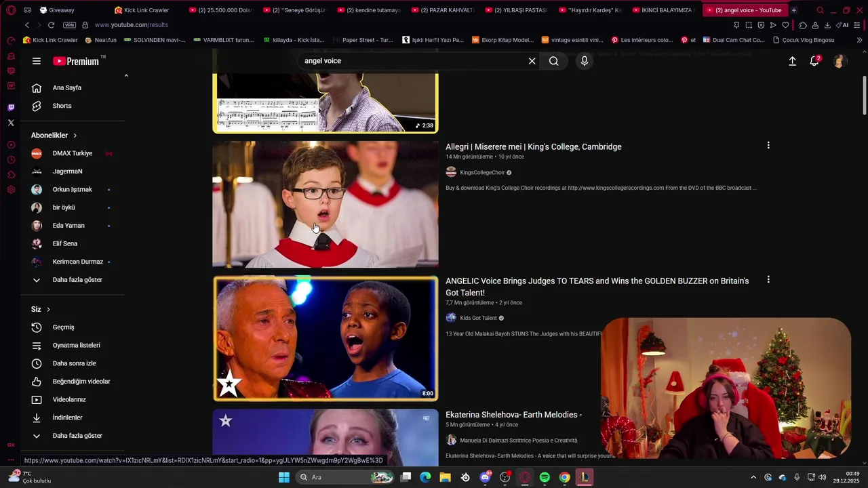Open X Twitter in Opera sidebar

point(11,123)
